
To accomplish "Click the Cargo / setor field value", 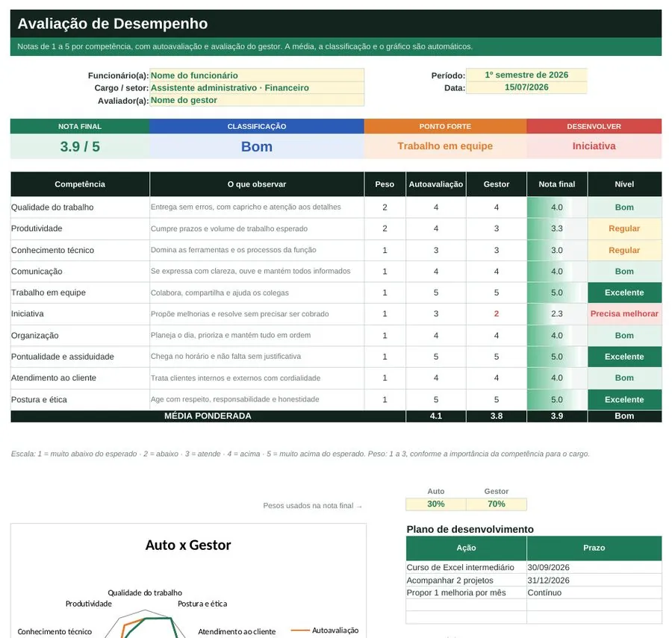I will pos(257,87).
